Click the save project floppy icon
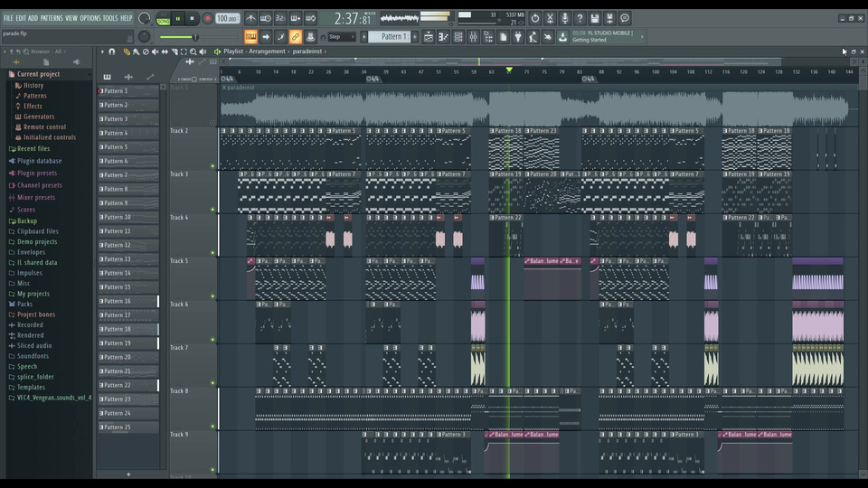The height and width of the screenshot is (488, 868). pyautogui.click(x=595, y=18)
